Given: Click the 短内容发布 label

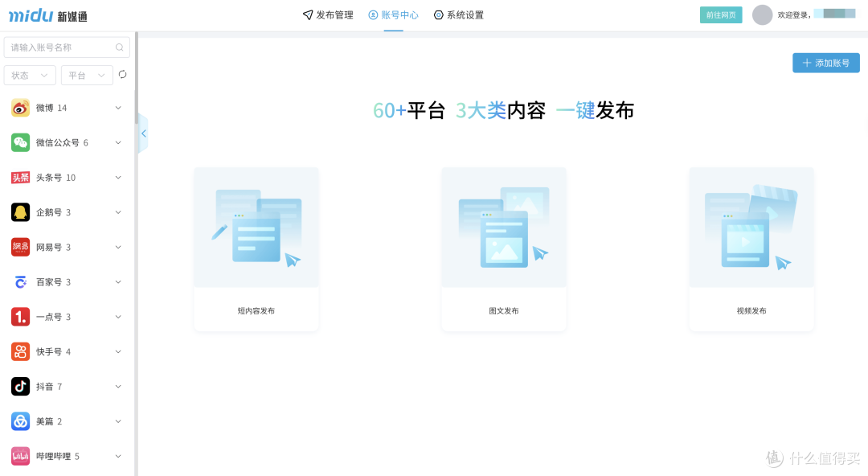Looking at the screenshot, I should [x=256, y=311].
